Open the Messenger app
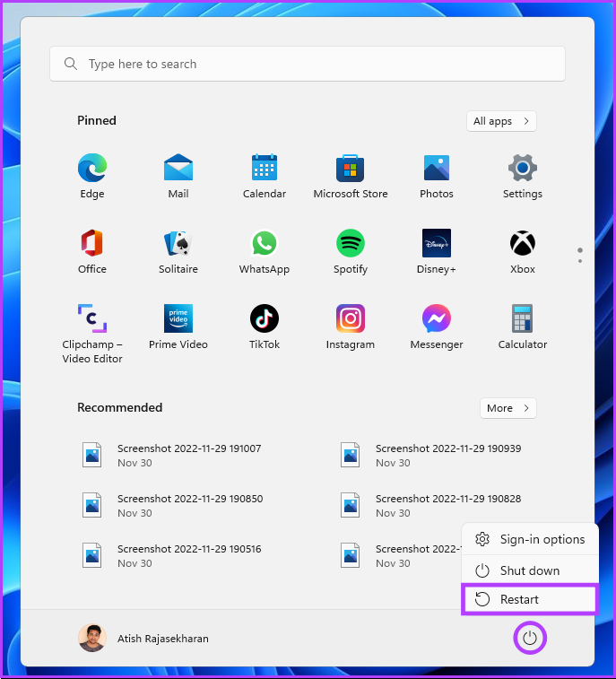Image resolution: width=616 pixels, height=679 pixels. [437, 326]
